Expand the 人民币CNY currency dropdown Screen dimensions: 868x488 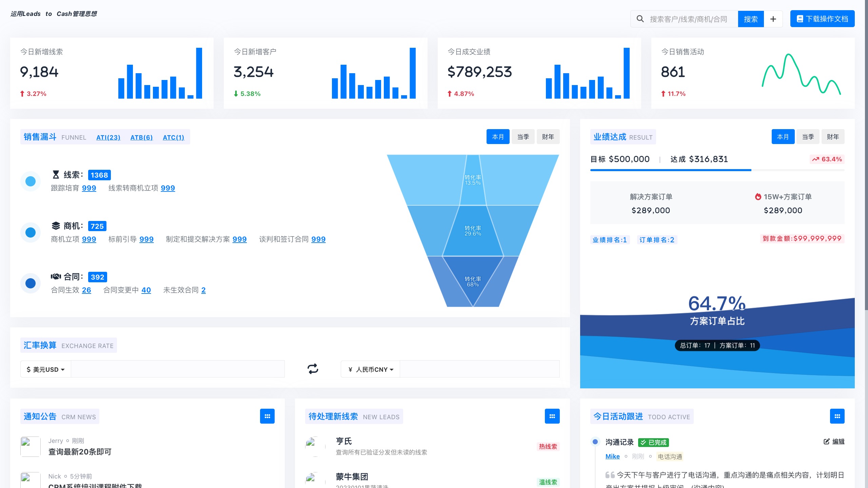click(371, 369)
